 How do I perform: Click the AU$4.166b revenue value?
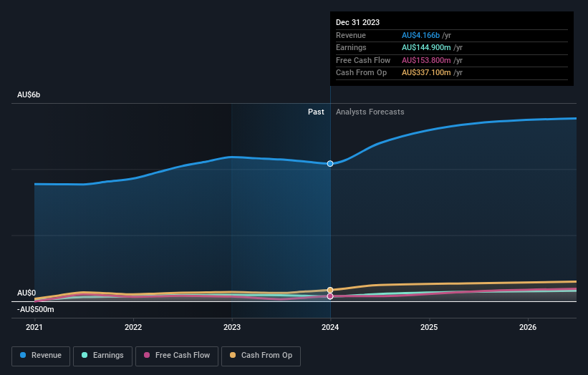point(420,35)
